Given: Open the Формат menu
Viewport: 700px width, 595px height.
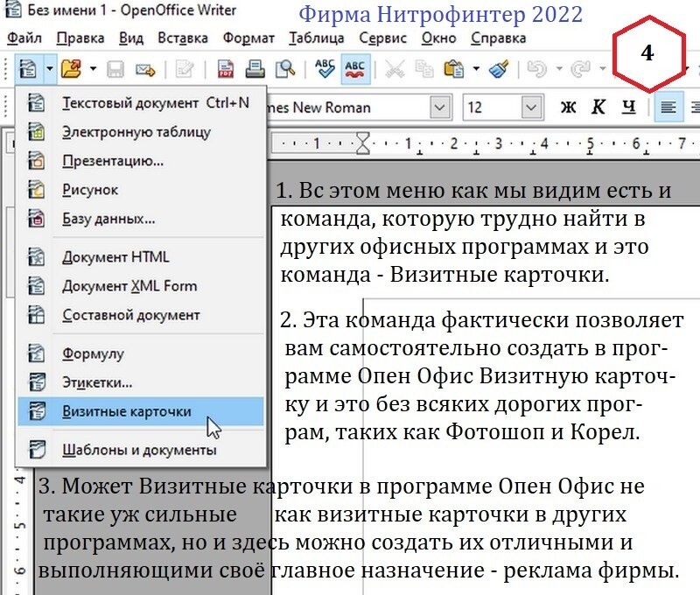Looking at the screenshot, I should point(248,38).
